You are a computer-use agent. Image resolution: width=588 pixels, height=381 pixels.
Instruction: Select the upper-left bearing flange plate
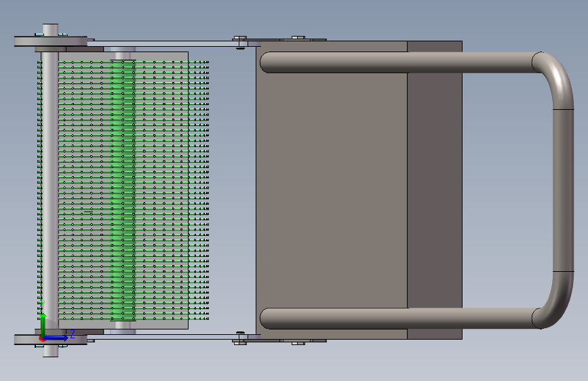[51, 41]
